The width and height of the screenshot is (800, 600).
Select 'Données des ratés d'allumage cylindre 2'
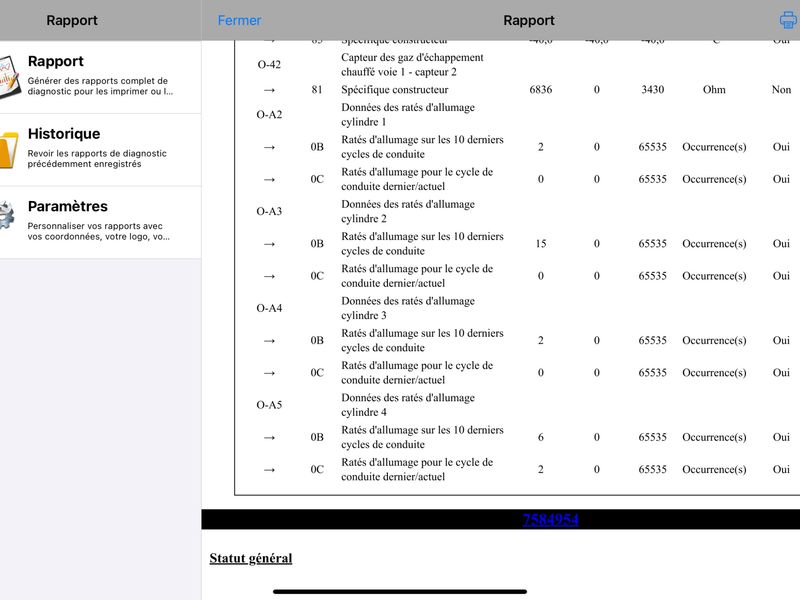coord(408,211)
